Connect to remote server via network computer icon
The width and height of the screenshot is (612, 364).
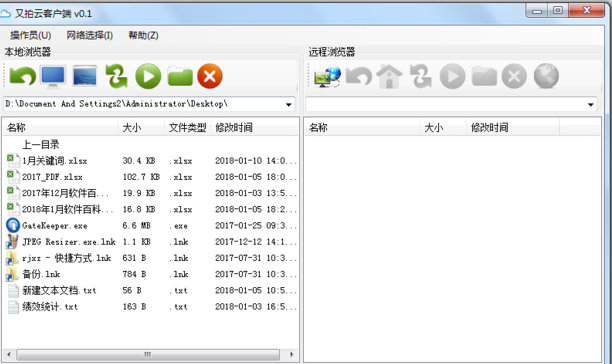click(x=328, y=76)
